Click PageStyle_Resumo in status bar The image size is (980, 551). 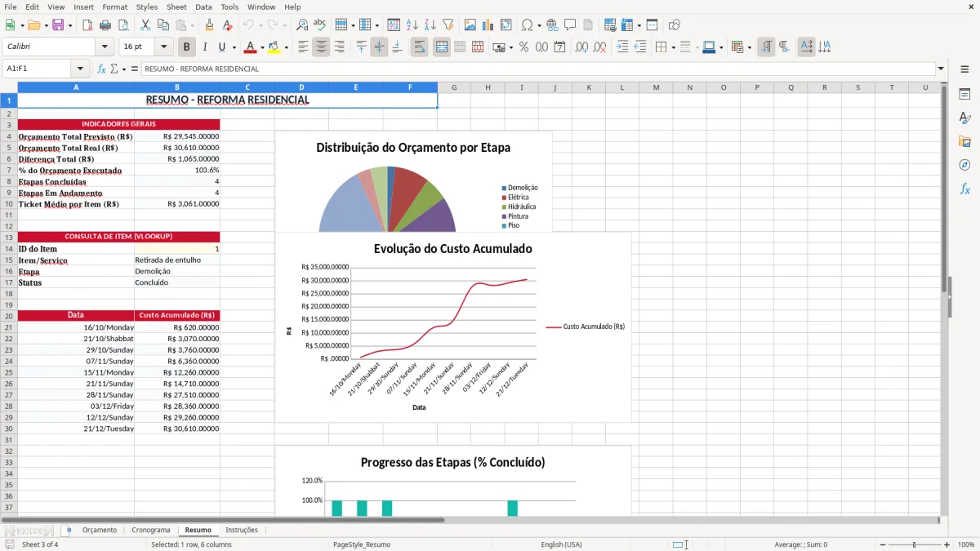click(x=362, y=544)
